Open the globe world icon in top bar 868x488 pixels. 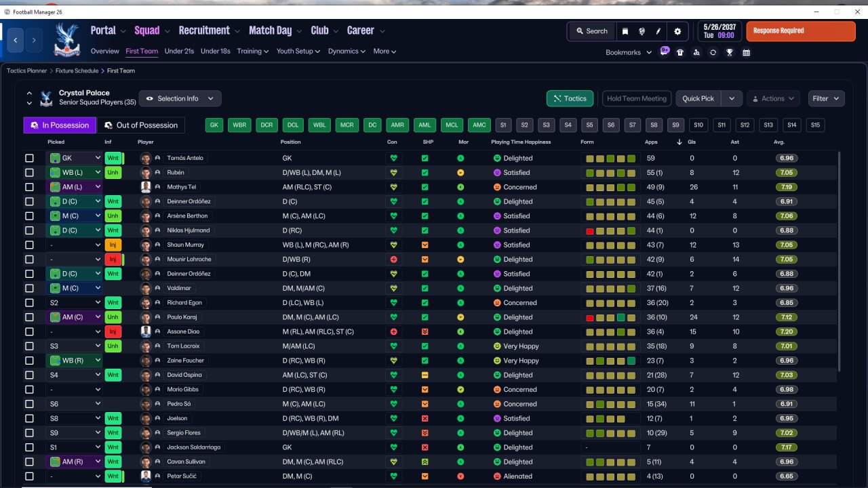pos(642,31)
